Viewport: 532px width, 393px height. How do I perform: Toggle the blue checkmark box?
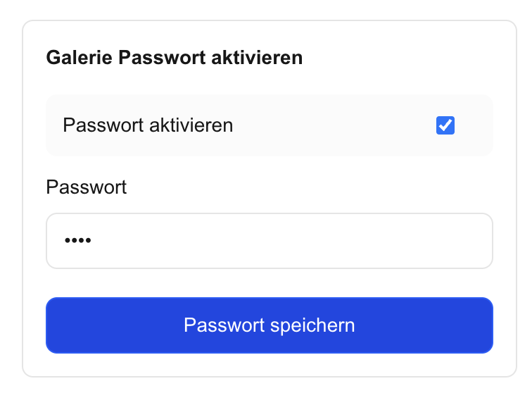tap(445, 125)
